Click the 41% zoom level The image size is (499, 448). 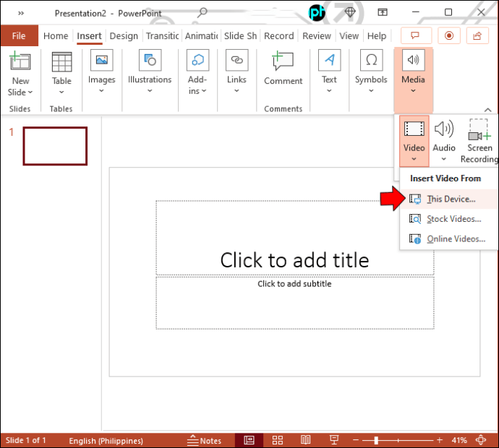click(x=459, y=440)
